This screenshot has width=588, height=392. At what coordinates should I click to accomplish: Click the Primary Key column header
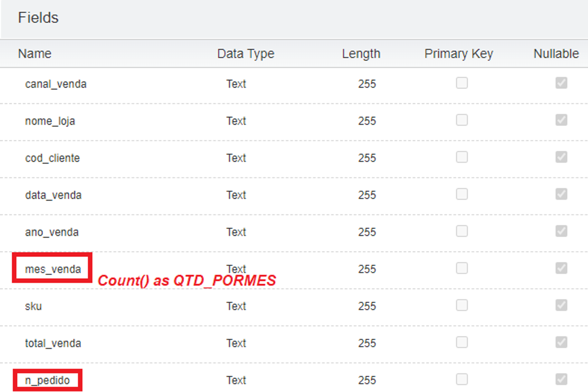458,54
